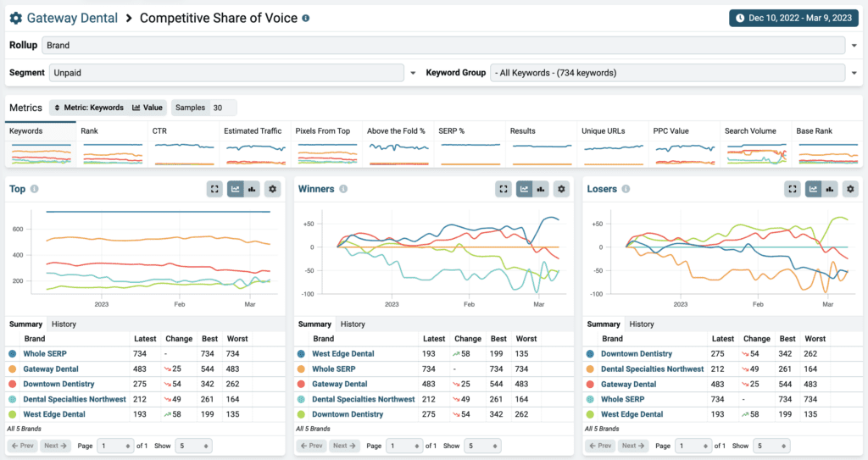Open History tab in Winners panel
868x460 pixels.
[353, 324]
